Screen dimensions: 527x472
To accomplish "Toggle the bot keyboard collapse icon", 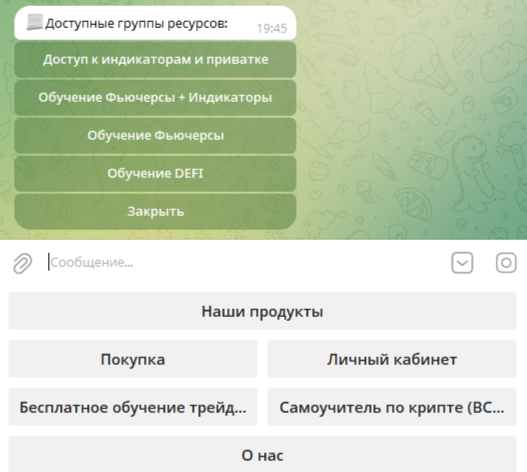I will [462, 263].
